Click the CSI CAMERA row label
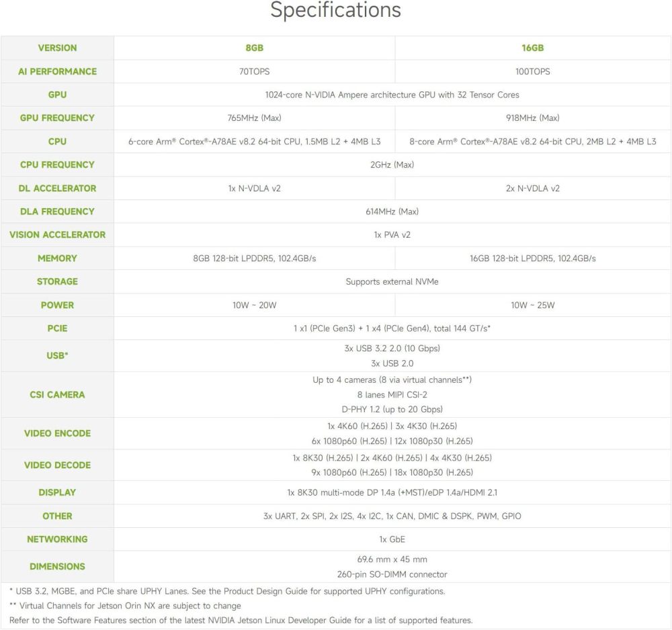 [x=57, y=395]
